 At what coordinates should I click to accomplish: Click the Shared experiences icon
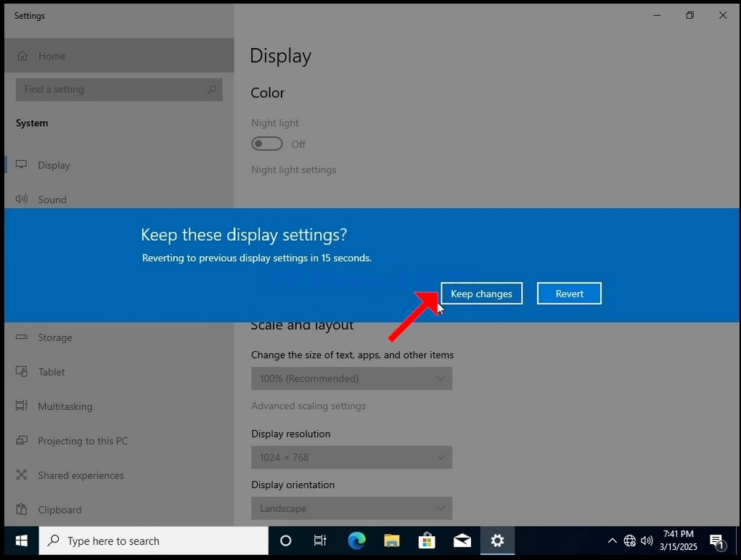click(21, 474)
